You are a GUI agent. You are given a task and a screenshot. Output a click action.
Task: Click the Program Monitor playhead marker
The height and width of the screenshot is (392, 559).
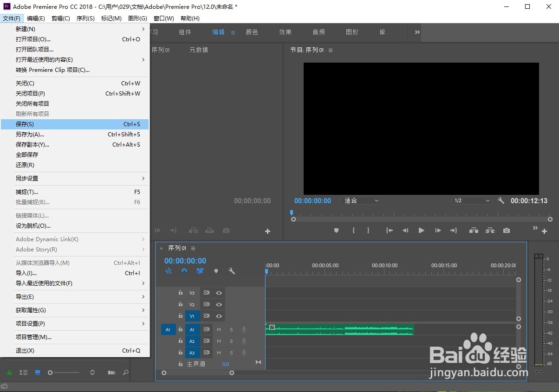[292, 212]
